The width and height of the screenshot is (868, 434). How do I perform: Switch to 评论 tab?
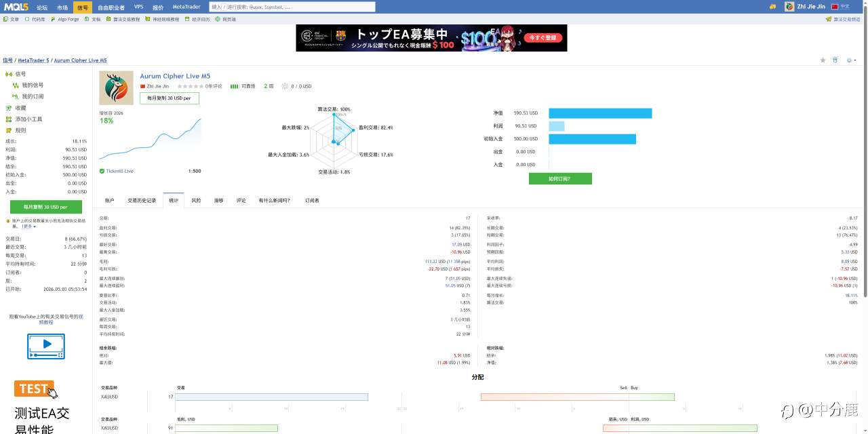pyautogui.click(x=241, y=201)
